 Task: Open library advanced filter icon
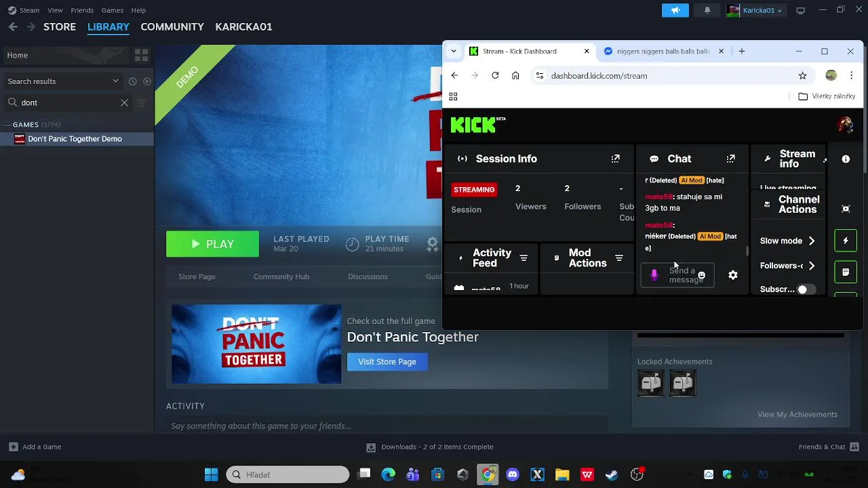tap(142, 103)
